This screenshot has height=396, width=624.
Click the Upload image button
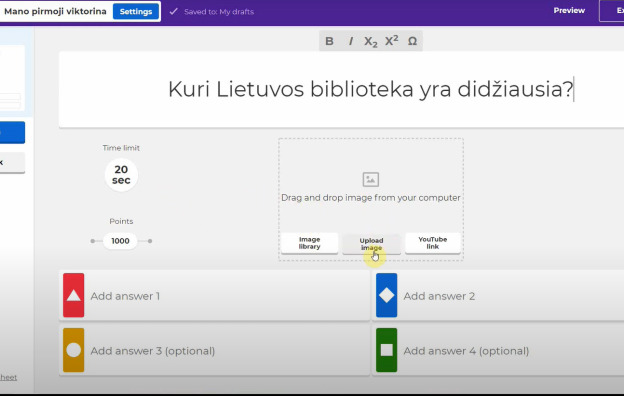(x=371, y=244)
